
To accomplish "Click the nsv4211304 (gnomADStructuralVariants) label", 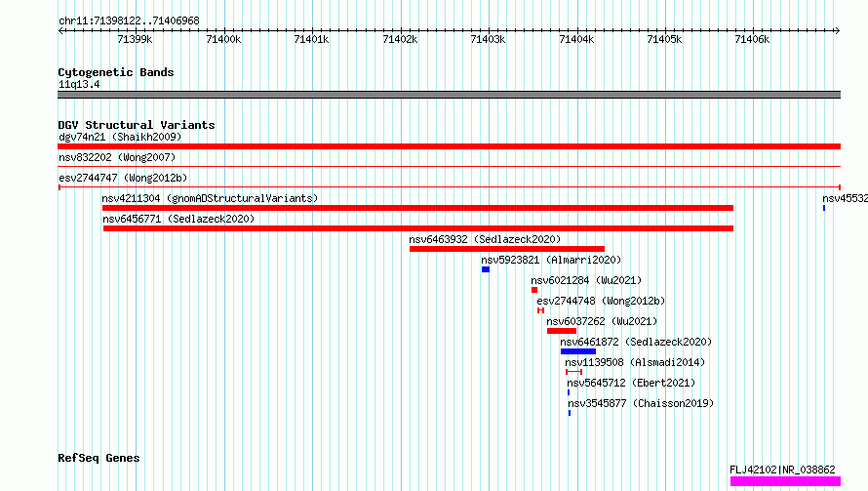I will (x=210, y=198).
